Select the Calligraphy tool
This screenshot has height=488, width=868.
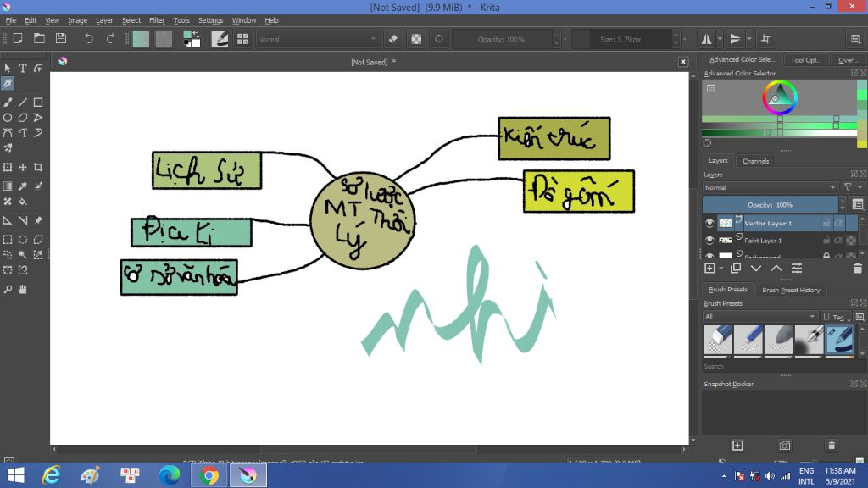[8, 84]
